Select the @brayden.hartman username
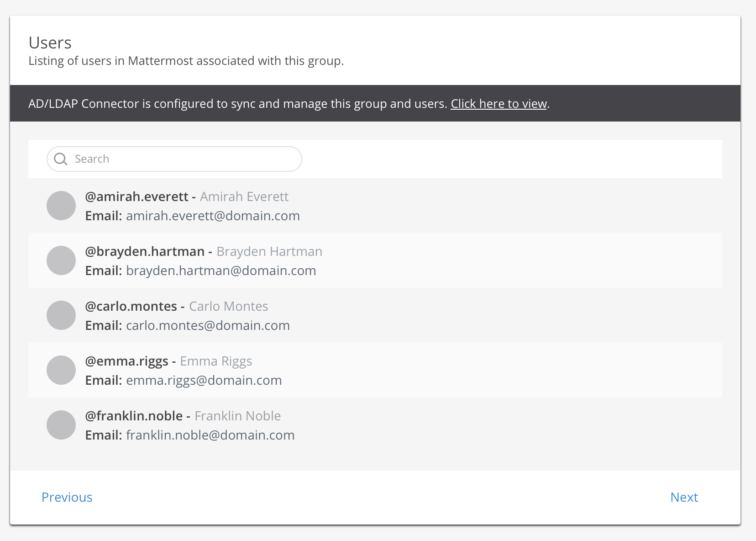 [x=145, y=251]
